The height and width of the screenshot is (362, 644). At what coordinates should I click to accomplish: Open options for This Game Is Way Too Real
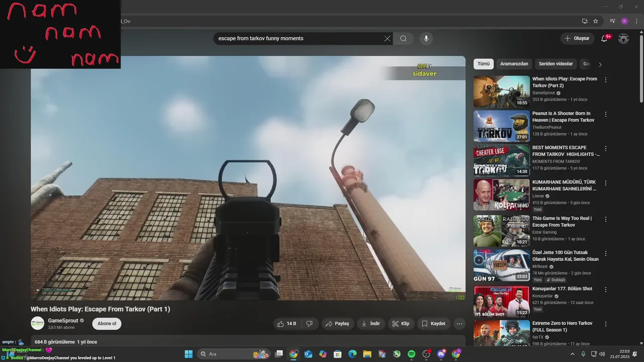click(606, 219)
